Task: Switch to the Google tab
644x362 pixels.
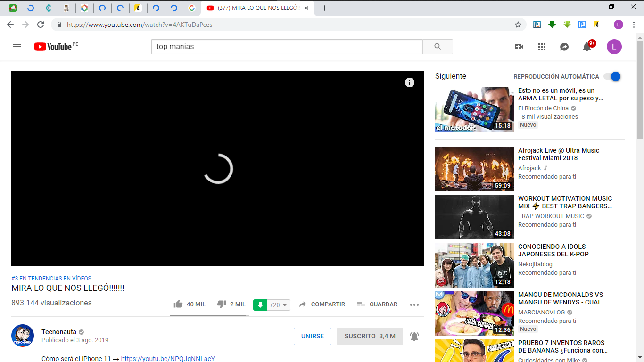Action: pyautogui.click(x=191, y=8)
